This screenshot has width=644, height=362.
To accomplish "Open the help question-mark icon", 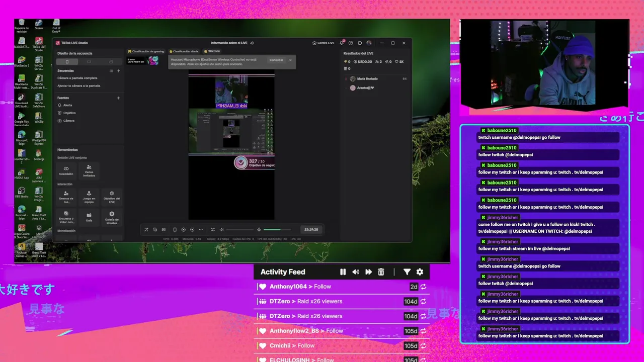I will pyautogui.click(x=351, y=43).
